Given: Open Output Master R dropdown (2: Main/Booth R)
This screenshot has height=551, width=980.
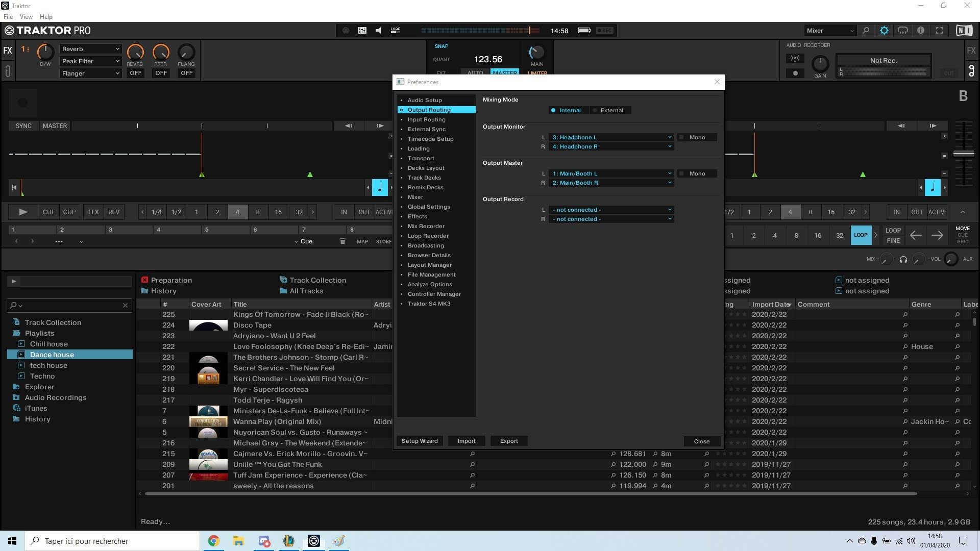Looking at the screenshot, I should tap(611, 183).
